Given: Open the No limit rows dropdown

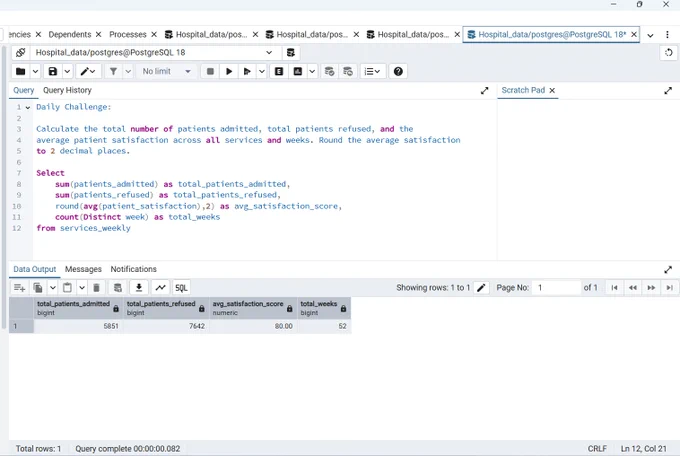Looking at the screenshot, I should tap(167, 71).
